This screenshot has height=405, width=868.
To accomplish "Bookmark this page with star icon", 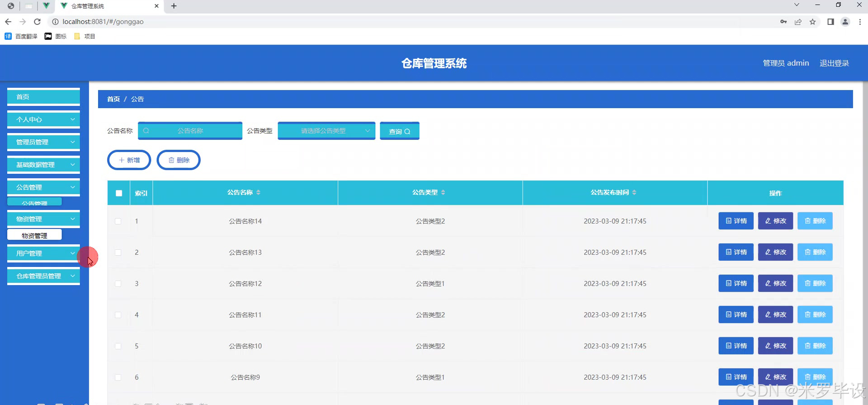I will [812, 22].
